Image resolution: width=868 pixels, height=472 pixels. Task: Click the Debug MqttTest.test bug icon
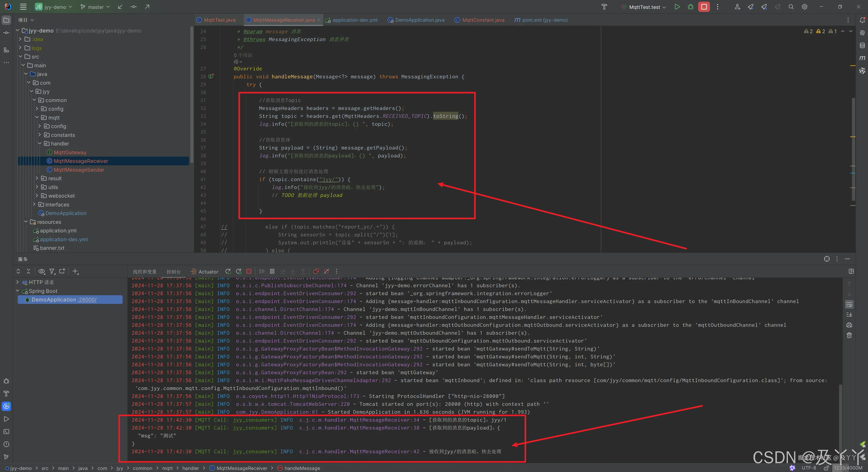click(x=690, y=7)
